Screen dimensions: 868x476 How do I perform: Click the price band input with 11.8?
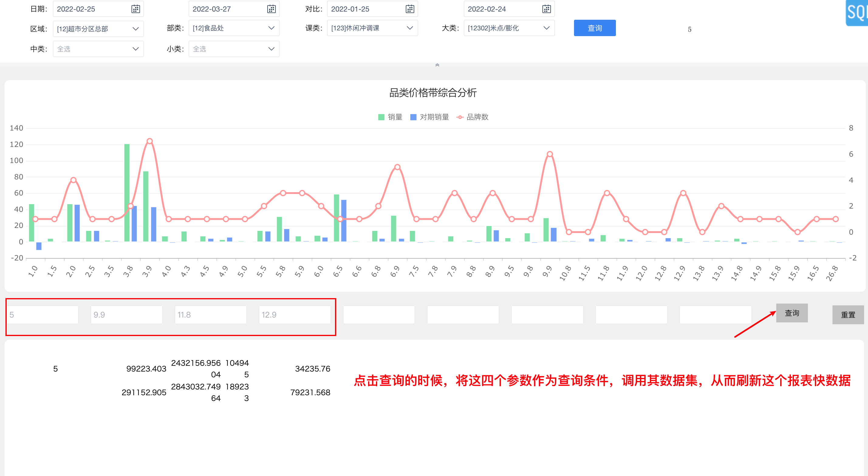click(210, 314)
